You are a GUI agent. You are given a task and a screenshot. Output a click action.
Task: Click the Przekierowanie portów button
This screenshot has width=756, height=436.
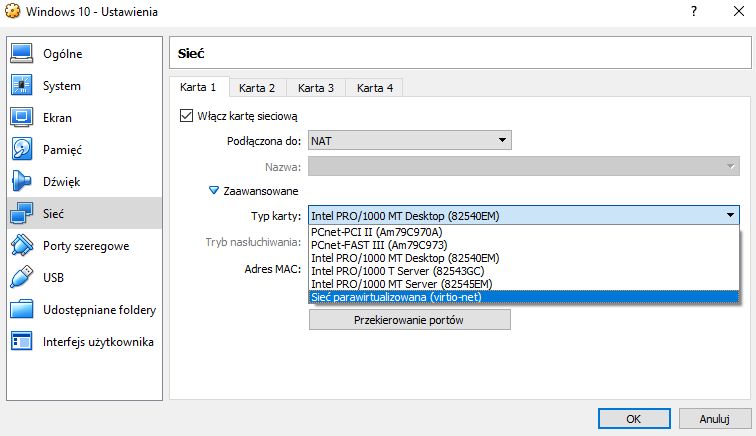click(410, 320)
